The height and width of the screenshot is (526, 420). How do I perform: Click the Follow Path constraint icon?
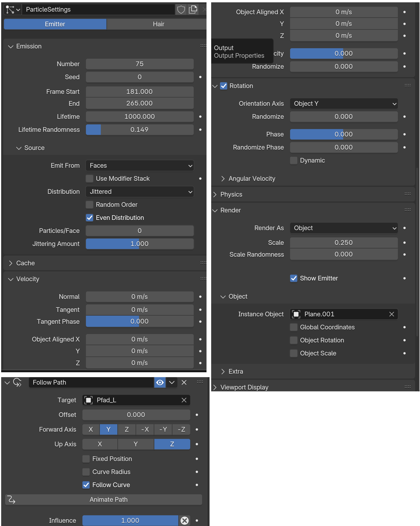tap(17, 382)
